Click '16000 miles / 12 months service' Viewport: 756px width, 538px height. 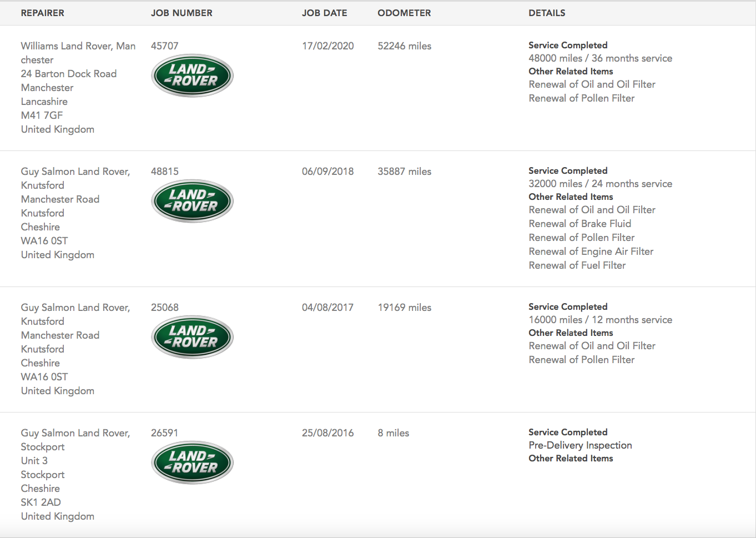tap(601, 320)
